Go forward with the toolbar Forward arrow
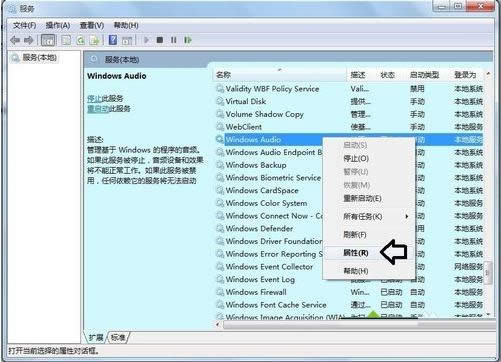501x362 pixels. pos(29,40)
